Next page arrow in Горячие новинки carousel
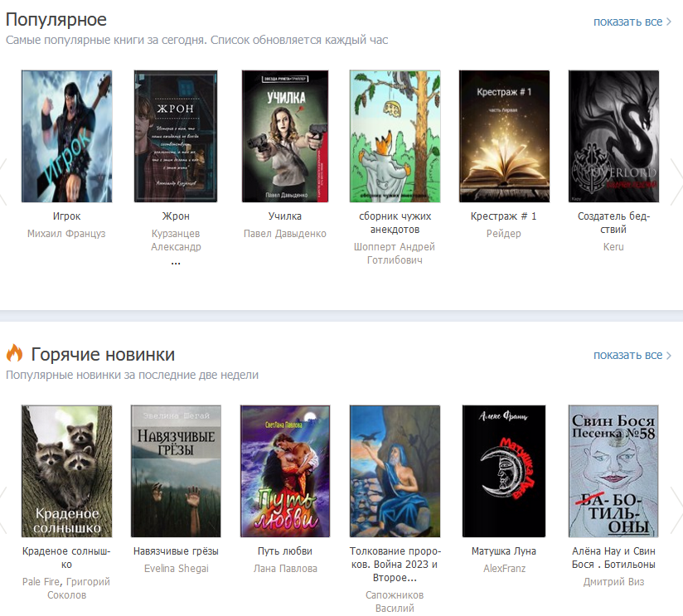The image size is (683, 616). point(676,510)
